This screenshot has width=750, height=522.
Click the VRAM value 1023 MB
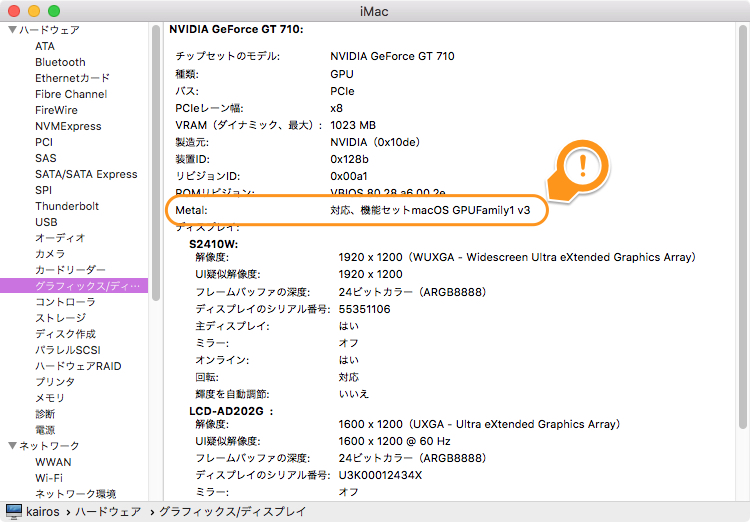coord(353,125)
